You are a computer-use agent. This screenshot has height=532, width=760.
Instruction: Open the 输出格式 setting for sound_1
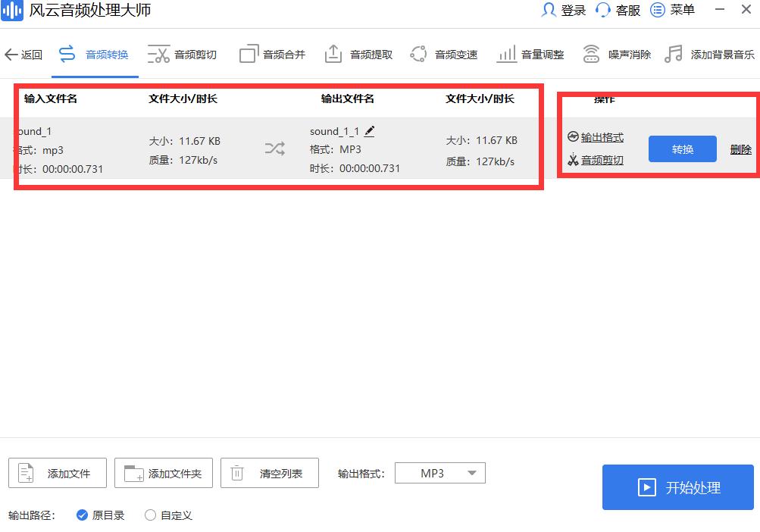tap(601, 138)
